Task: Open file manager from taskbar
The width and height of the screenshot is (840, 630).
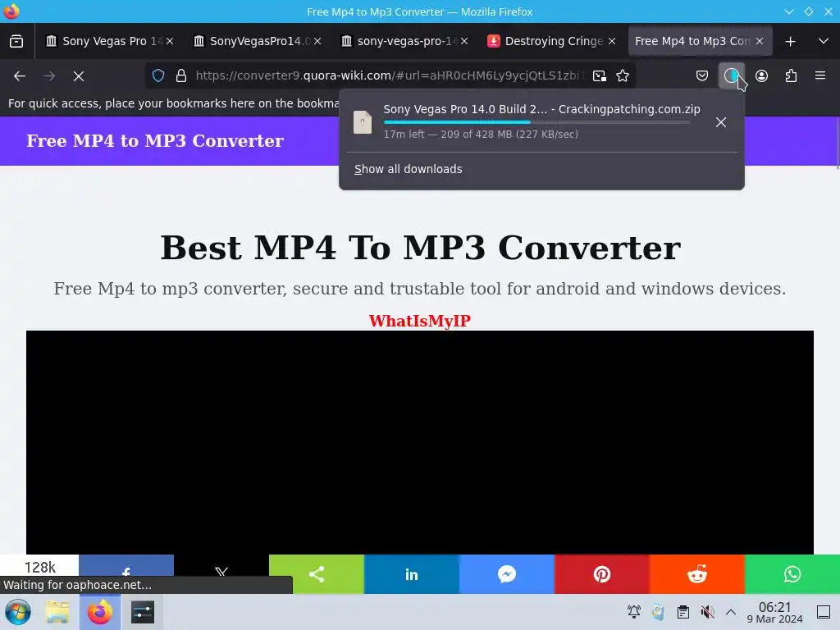Action: point(57,612)
